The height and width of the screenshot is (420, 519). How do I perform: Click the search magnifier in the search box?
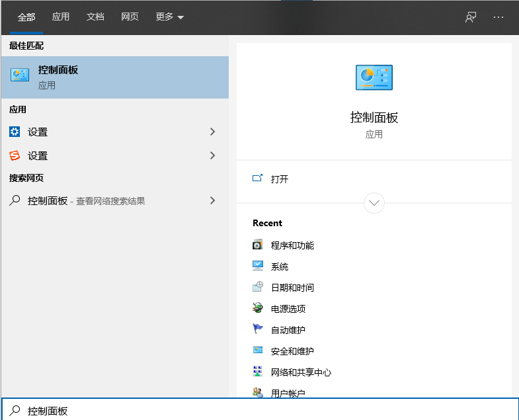coord(15,410)
